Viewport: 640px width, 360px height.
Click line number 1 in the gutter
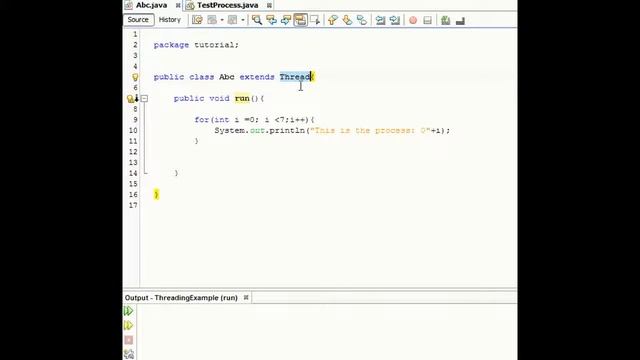click(135, 34)
